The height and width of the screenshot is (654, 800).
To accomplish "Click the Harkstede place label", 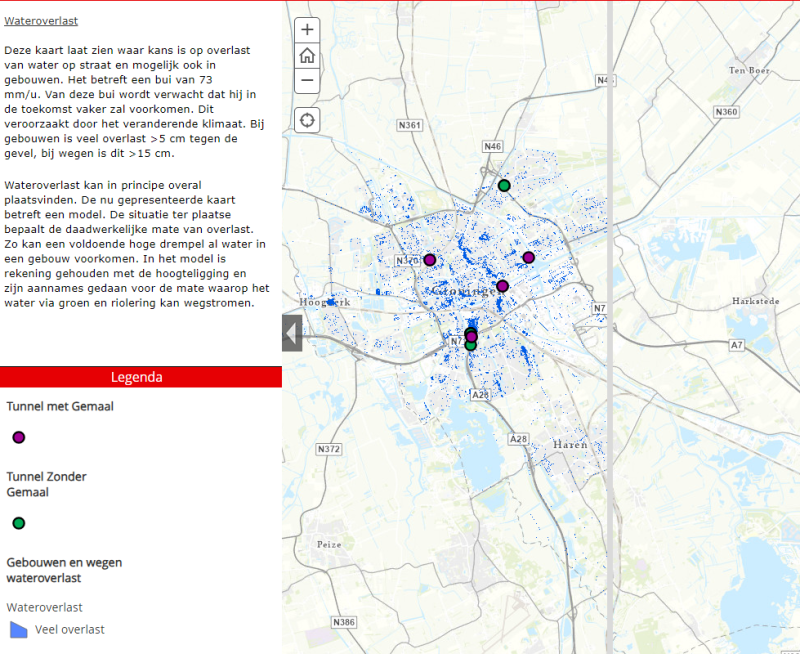I will [x=754, y=300].
